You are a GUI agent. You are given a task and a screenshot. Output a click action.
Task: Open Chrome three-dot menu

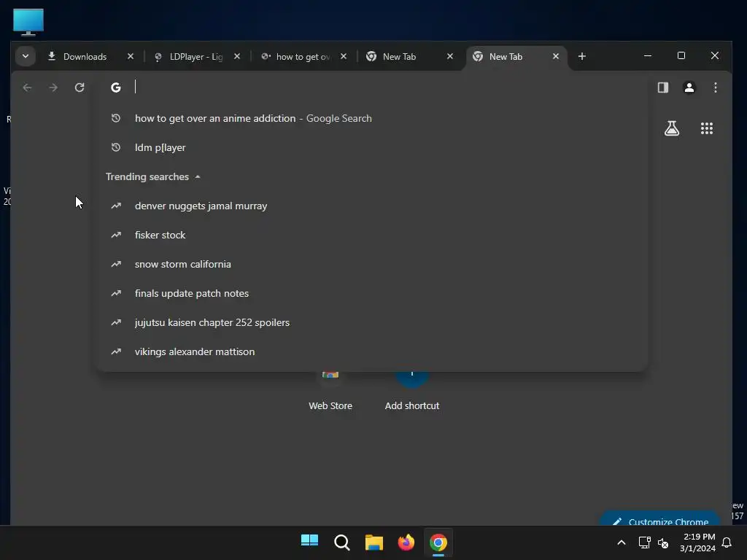point(715,87)
